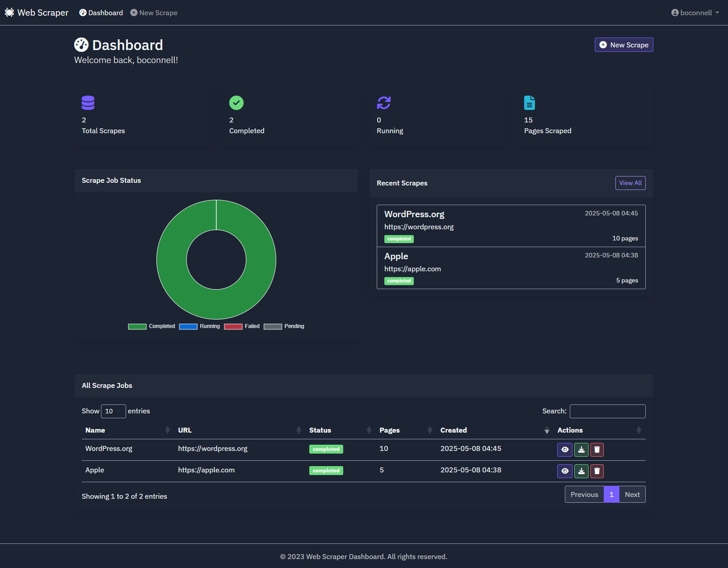Click the Running refresh arrows icon
728x568 pixels.
pos(383,103)
